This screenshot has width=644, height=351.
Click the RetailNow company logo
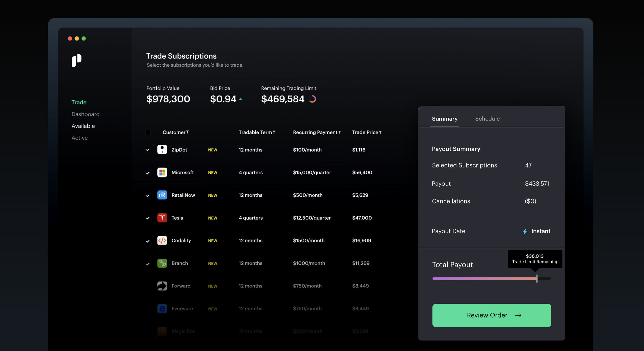162,195
